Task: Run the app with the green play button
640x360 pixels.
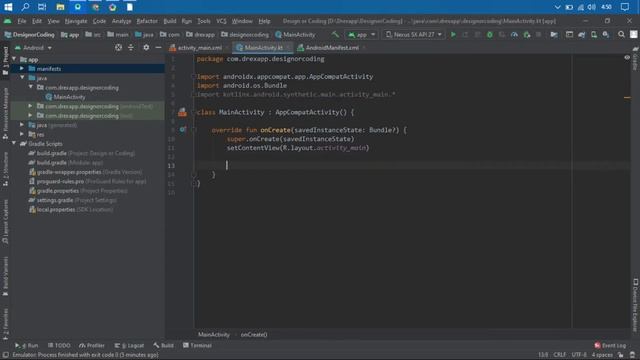Action: point(453,35)
